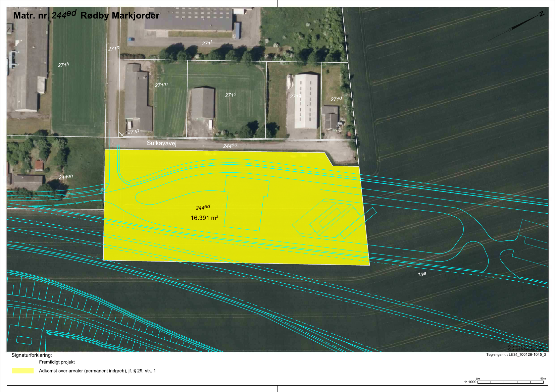The height and width of the screenshot is (392, 555).
Task: Select parcel label 13a
Action: coord(421,274)
